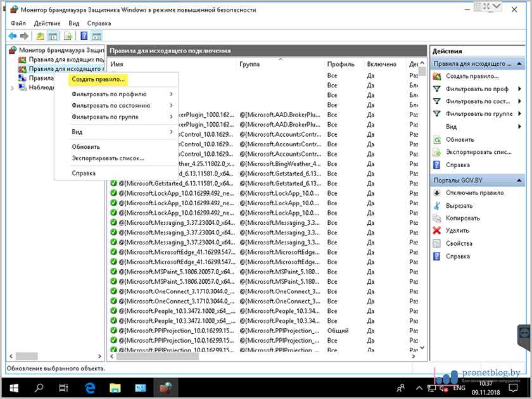Click Вырезать in the Actions panel
The height and width of the screenshot is (399, 532).
coord(459,206)
